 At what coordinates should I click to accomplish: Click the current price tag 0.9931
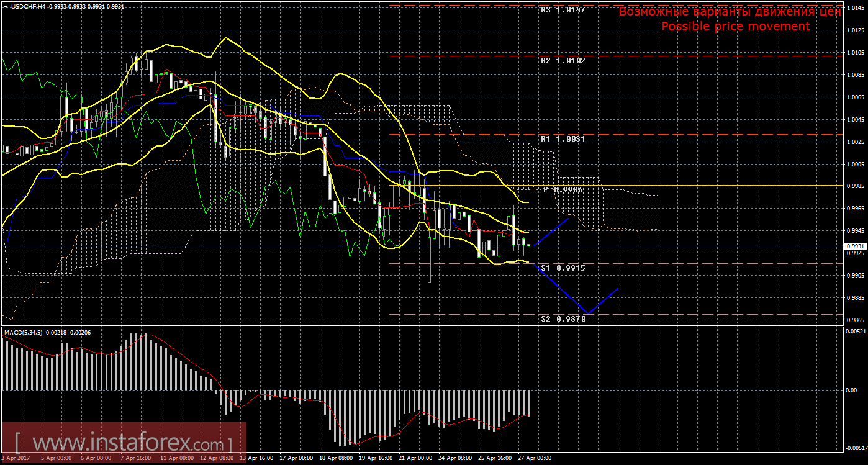(854, 246)
